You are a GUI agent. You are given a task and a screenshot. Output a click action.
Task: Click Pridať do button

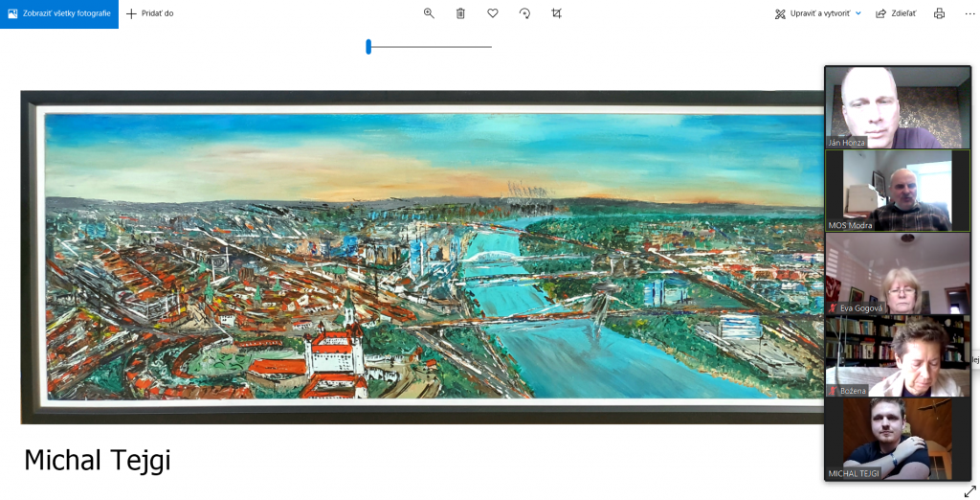(150, 13)
